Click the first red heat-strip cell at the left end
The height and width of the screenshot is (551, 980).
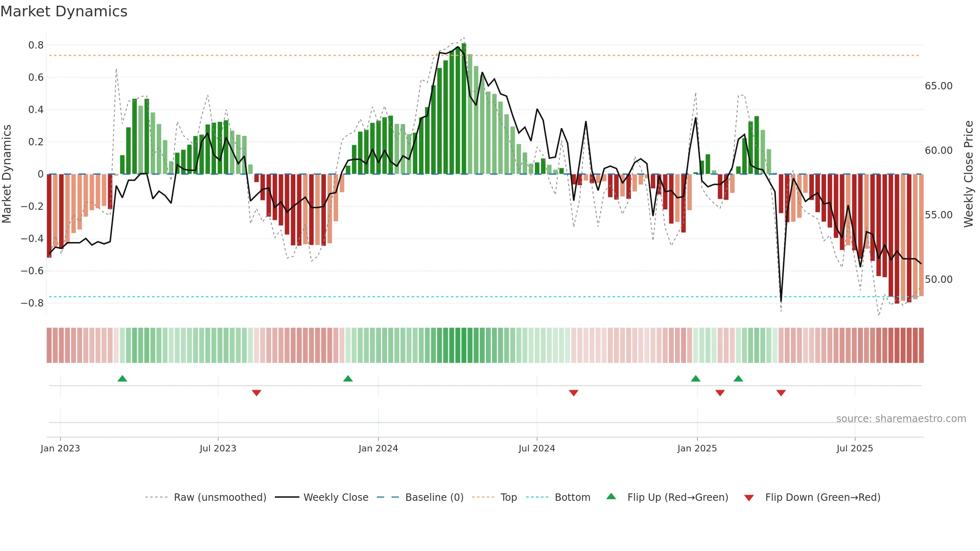coord(49,345)
